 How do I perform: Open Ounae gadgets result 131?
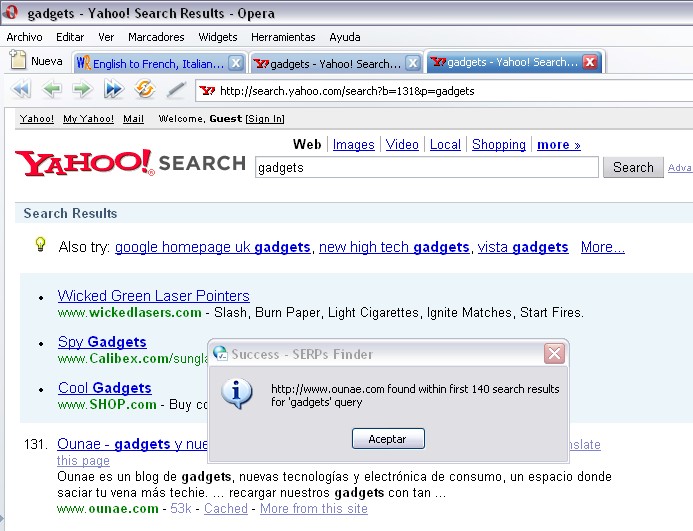pos(132,443)
